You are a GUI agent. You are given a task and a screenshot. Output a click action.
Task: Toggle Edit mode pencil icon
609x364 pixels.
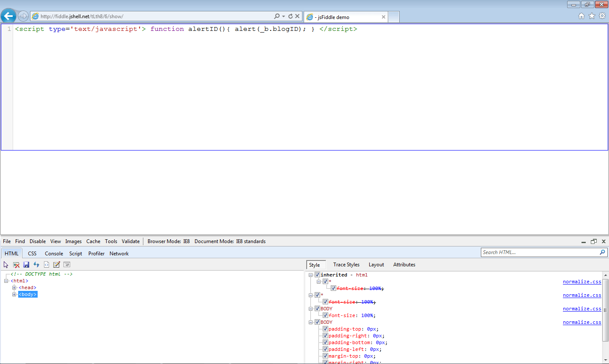click(x=57, y=265)
